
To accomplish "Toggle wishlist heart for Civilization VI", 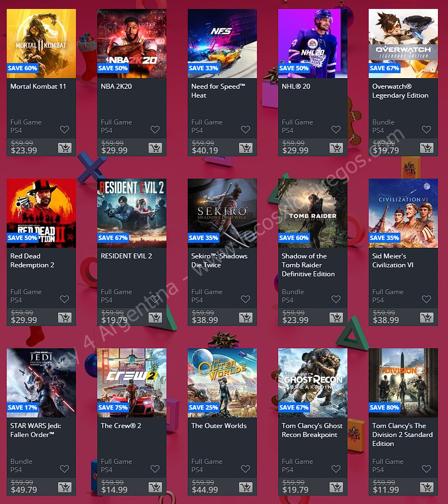I will (x=426, y=299).
